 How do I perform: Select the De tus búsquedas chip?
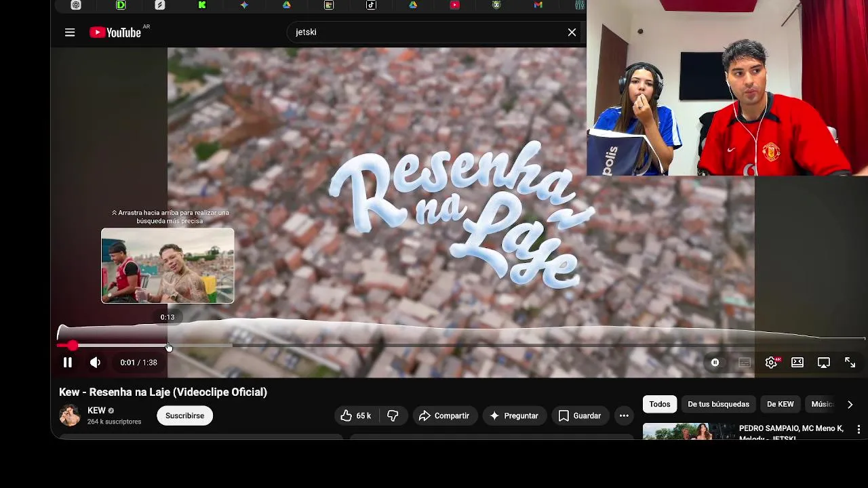718,404
